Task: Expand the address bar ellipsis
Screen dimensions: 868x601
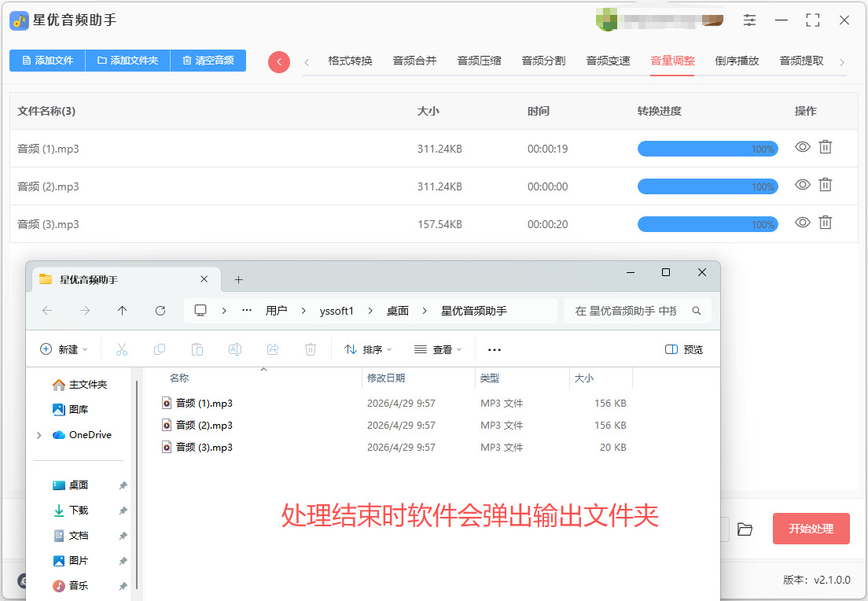Action: (247, 310)
